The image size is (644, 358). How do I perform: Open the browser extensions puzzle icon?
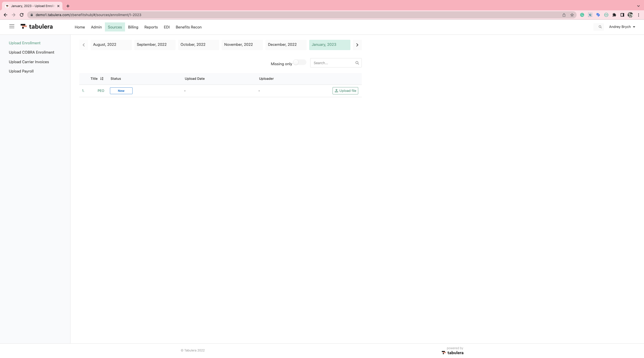[614, 15]
